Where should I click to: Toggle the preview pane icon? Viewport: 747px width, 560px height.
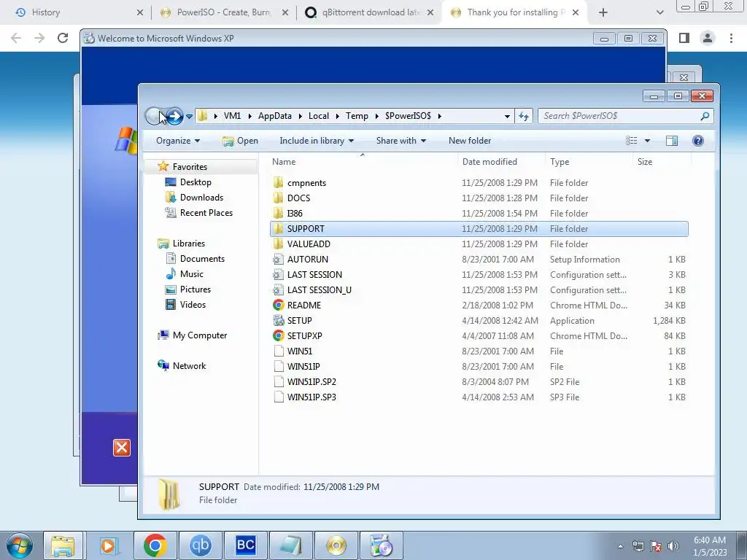[x=672, y=141]
